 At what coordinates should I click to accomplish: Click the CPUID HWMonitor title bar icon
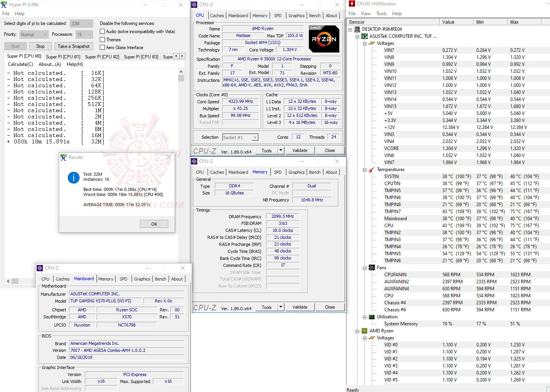352,4
